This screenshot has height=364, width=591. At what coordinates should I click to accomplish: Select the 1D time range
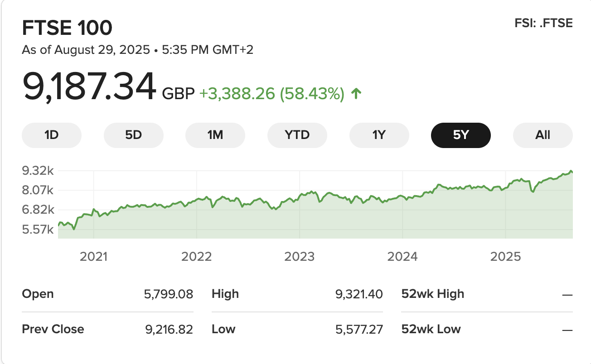click(52, 135)
